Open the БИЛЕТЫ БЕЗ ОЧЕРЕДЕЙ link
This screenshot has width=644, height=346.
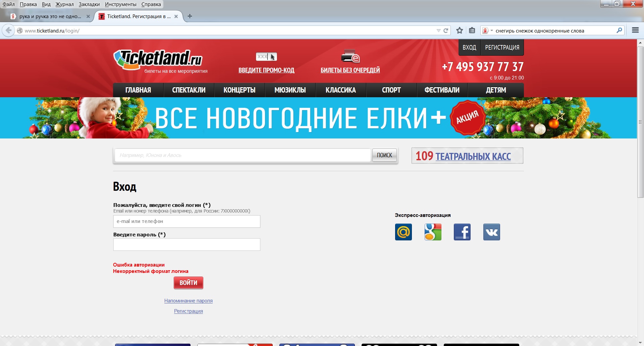350,70
